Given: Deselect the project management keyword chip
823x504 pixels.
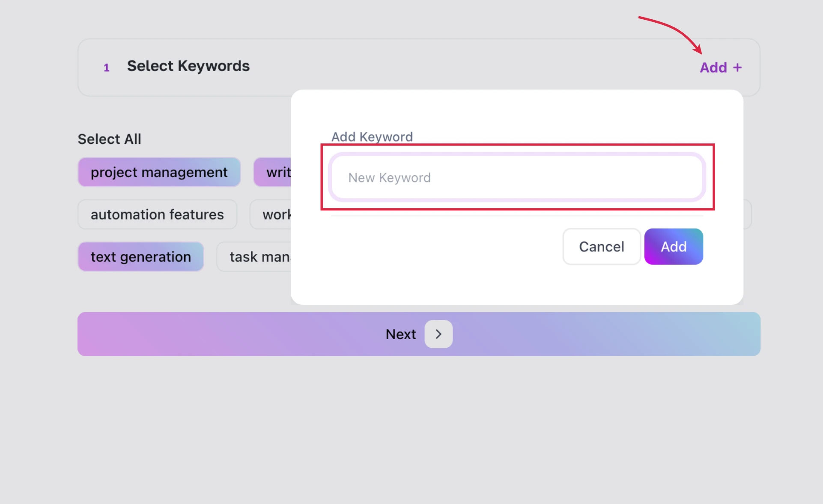Looking at the screenshot, I should (159, 172).
